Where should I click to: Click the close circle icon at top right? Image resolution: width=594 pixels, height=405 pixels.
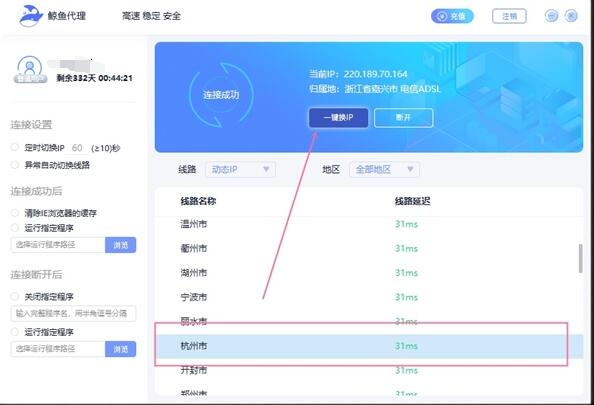click(571, 16)
